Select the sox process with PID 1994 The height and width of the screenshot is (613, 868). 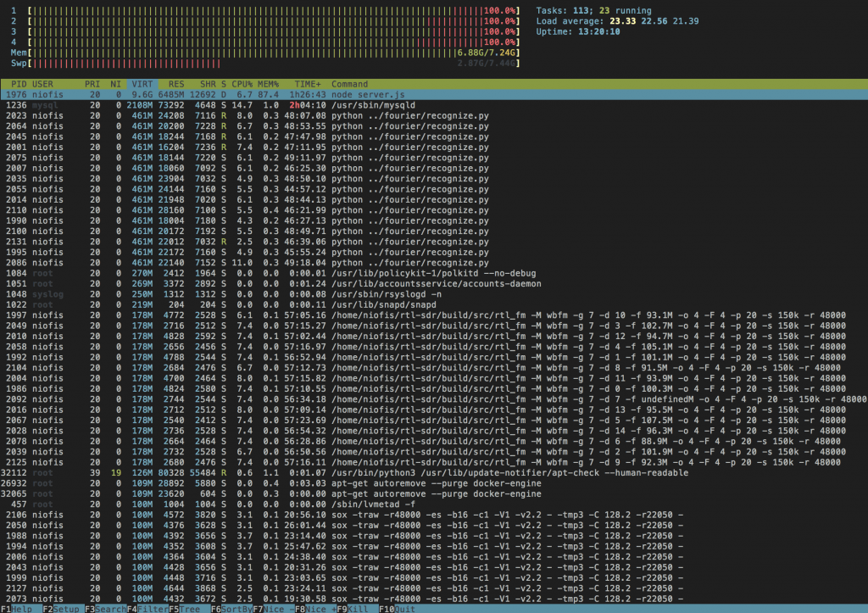click(x=434, y=547)
